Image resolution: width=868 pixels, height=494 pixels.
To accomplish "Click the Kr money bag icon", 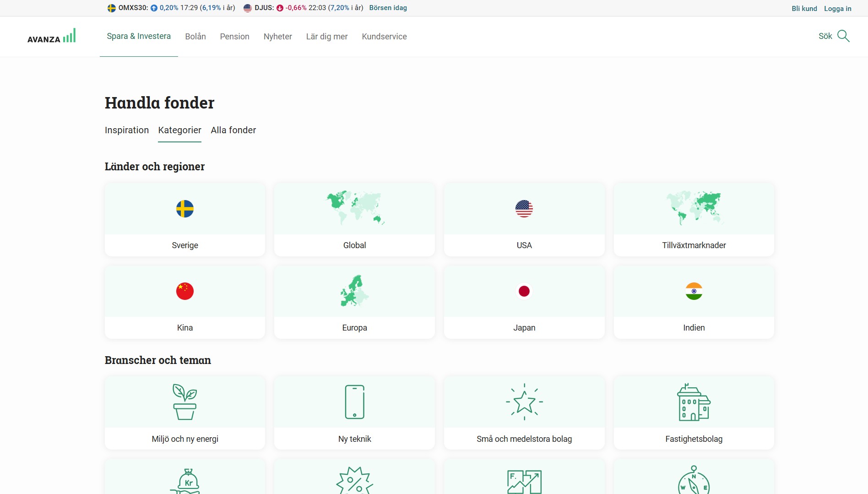I will click(x=185, y=481).
